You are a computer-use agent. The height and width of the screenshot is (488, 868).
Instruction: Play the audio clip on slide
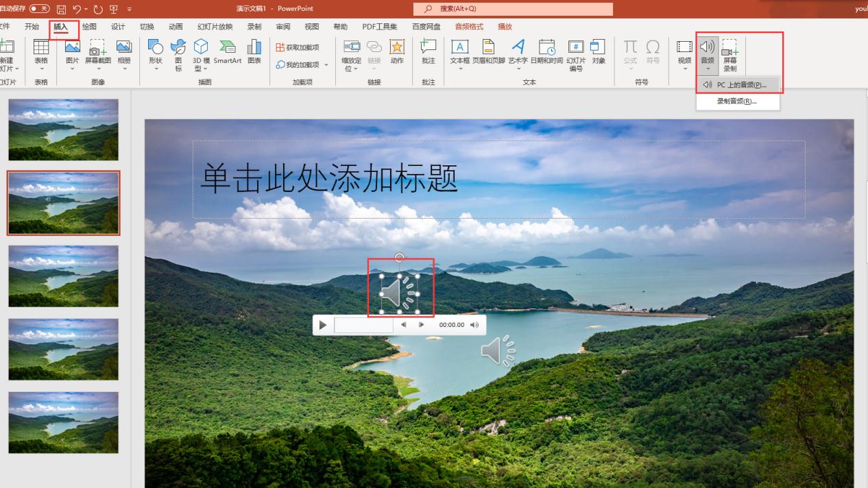click(323, 325)
